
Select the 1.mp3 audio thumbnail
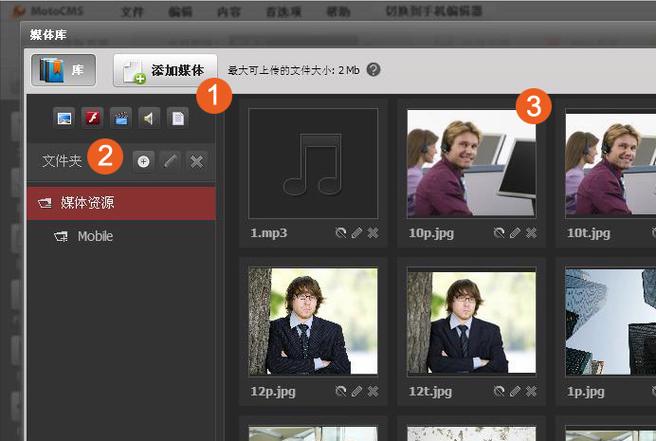[x=313, y=163]
